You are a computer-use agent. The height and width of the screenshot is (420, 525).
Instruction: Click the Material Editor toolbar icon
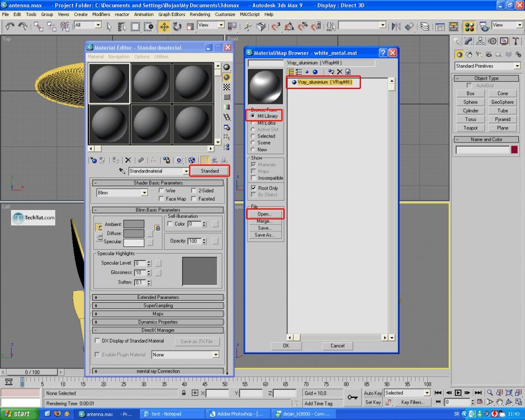point(469,27)
